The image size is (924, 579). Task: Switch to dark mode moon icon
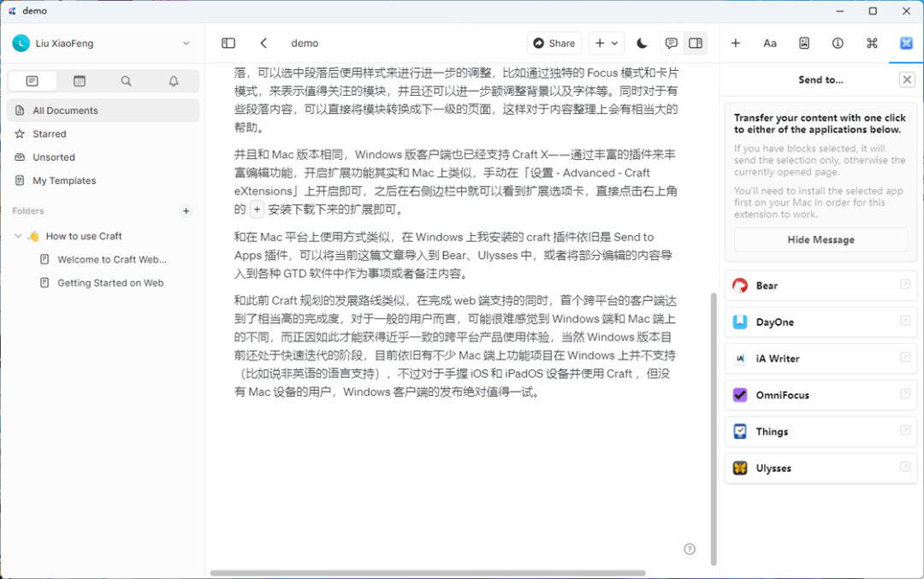click(x=642, y=43)
